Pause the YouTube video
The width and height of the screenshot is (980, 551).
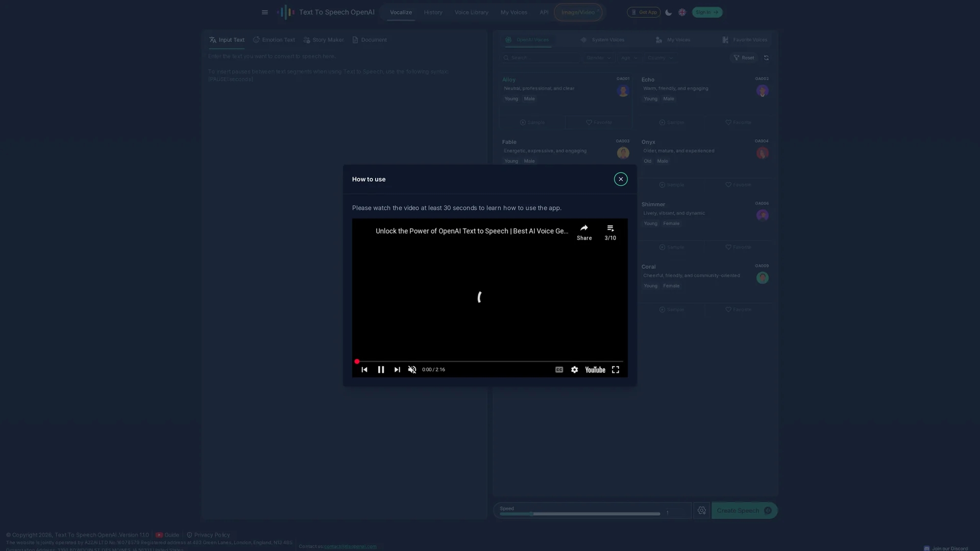pyautogui.click(x=381, y=369)
